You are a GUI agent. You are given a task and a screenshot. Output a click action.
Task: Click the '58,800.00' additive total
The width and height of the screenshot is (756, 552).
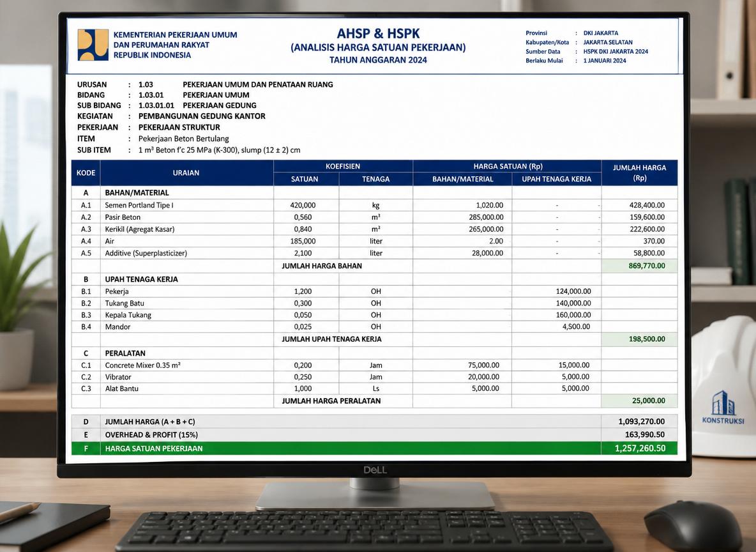649,253
